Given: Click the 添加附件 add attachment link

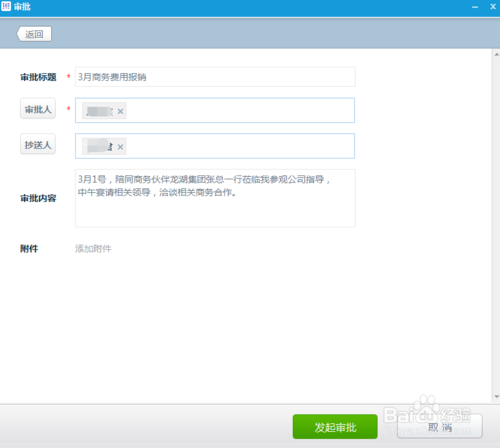Looking at the screenshot, I should click(93, 249).
